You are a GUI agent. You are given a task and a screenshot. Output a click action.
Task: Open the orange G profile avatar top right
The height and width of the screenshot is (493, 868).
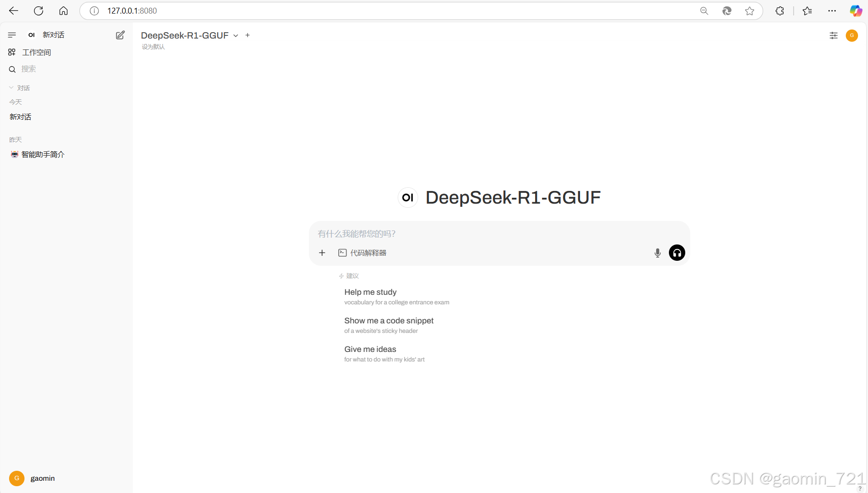coord(852,35)
